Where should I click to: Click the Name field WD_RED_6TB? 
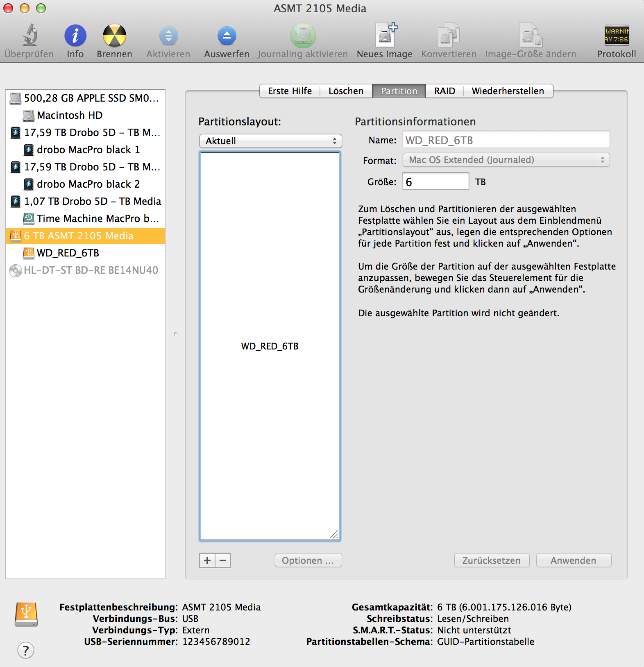[x=506, y=140]
